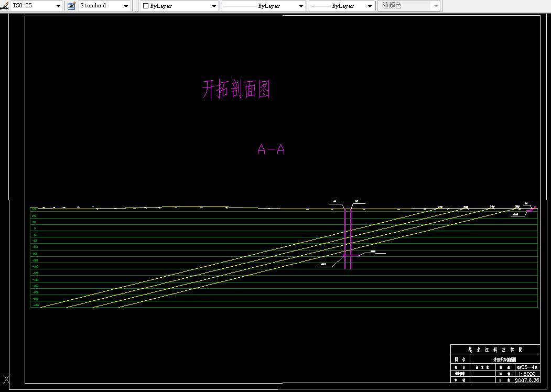The image size is (551, 392).
Task: Click the 2007.6.26 date cell
Action: point(527,380)
